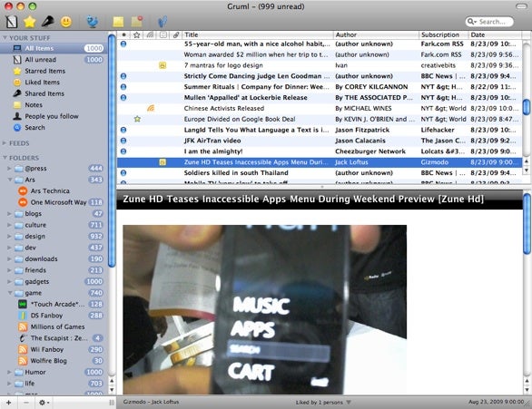
Task: Click remove subscription minus button
Action: pos(26,403)
